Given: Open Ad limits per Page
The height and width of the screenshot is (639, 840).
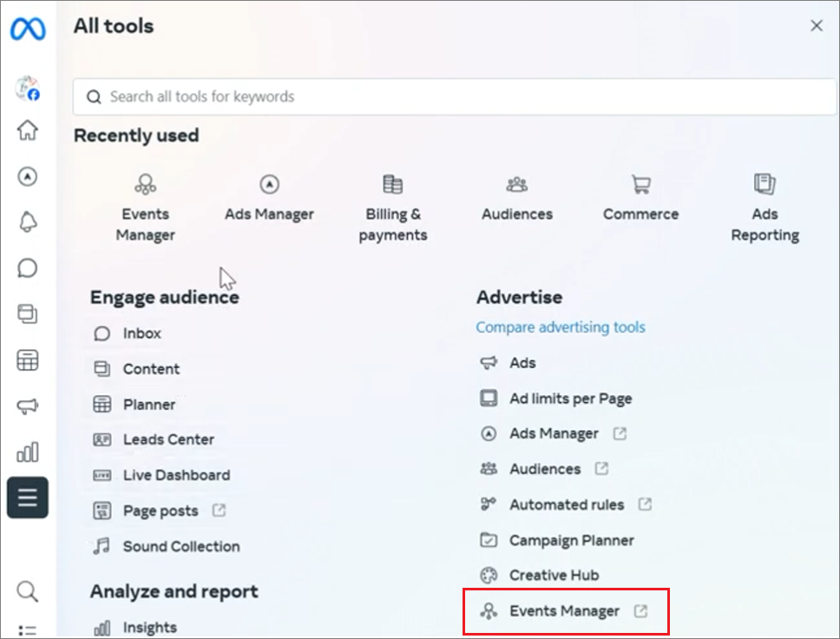Looking at the screenshot, I should pyautogui.click(x=556, y=399).
